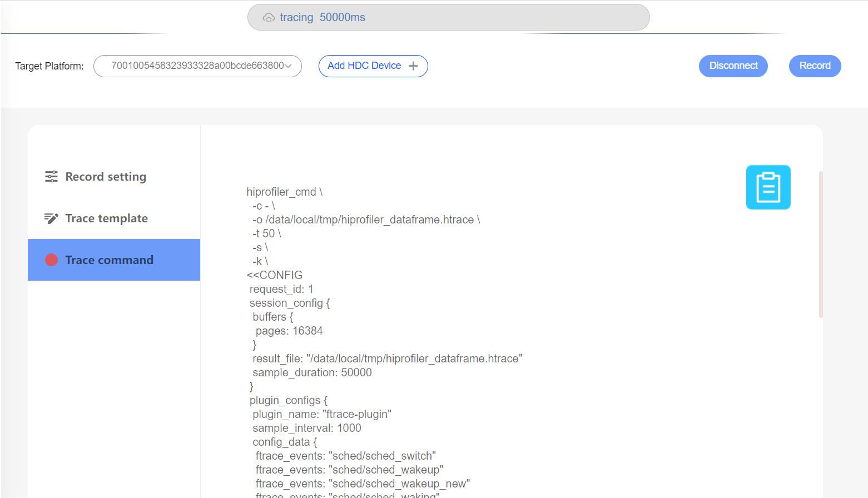Switch to the Trace template tab

(106, 218)
